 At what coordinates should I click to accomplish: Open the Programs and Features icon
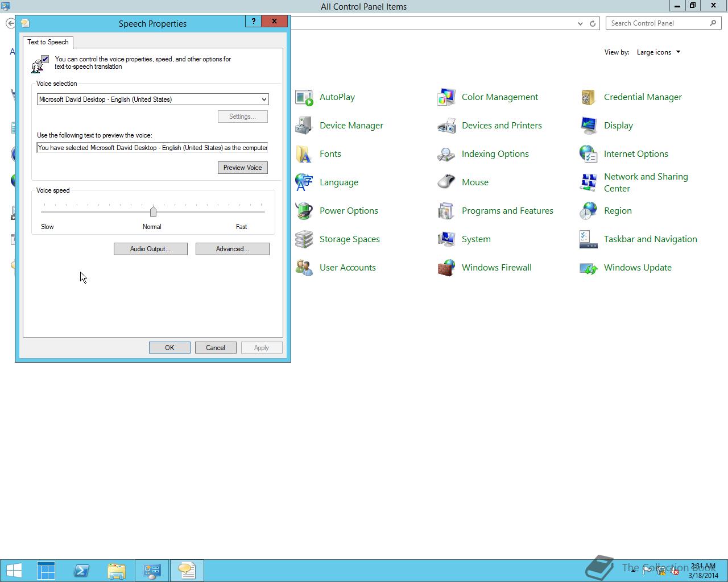(446, 211)
